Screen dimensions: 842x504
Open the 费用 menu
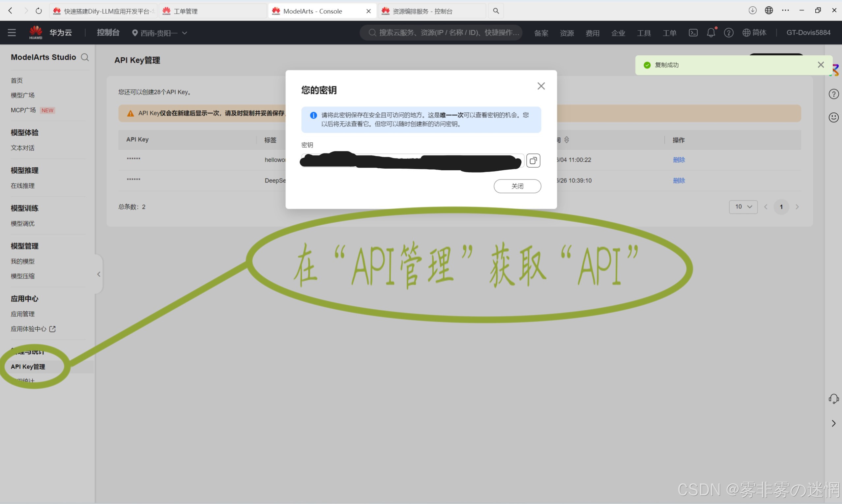[593, 33]
